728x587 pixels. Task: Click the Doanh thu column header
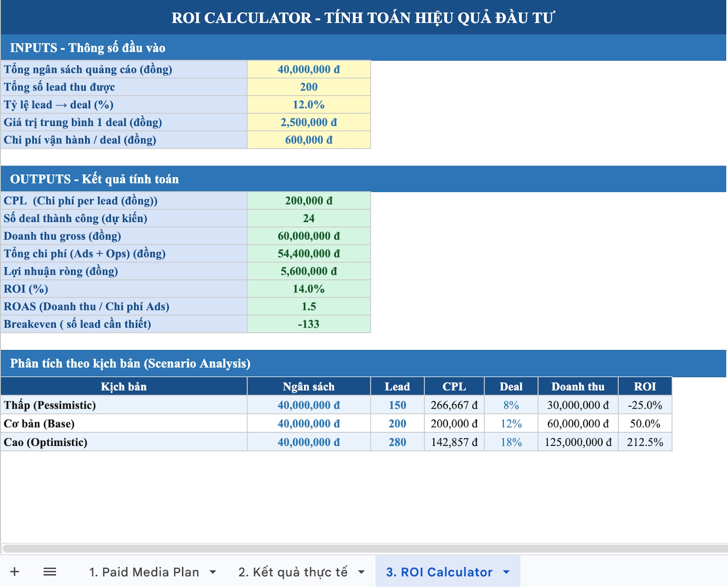click(x=578, y=386)
